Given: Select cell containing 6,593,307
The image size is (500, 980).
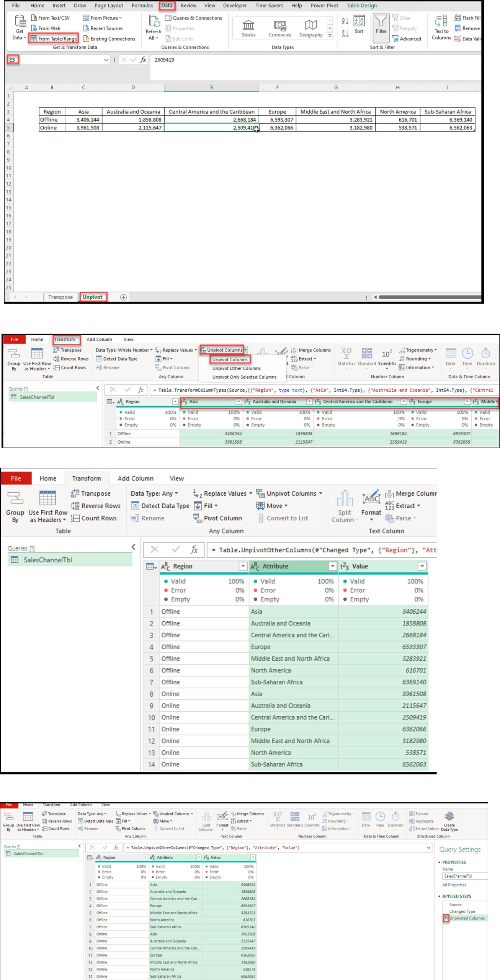Looking at the screenshot, I should (x=277, y=120).
